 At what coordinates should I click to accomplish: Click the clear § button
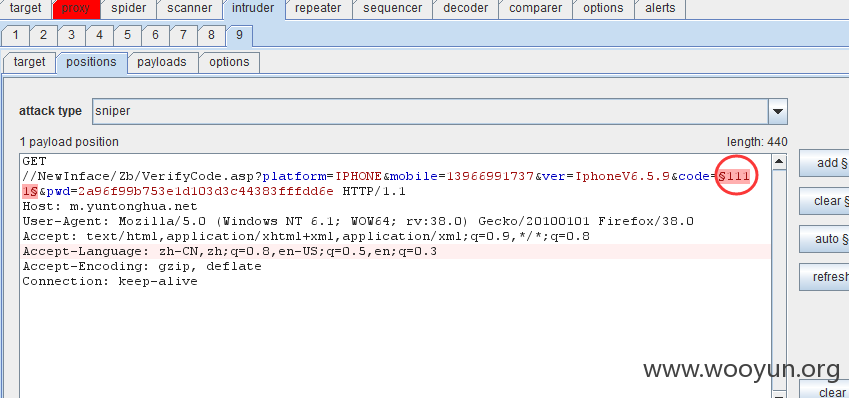click(x=824, y=201)
